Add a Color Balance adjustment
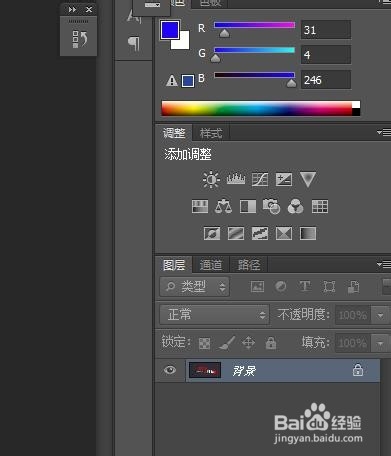The height and width of the screenshot is (456, 391). (223, 206)
